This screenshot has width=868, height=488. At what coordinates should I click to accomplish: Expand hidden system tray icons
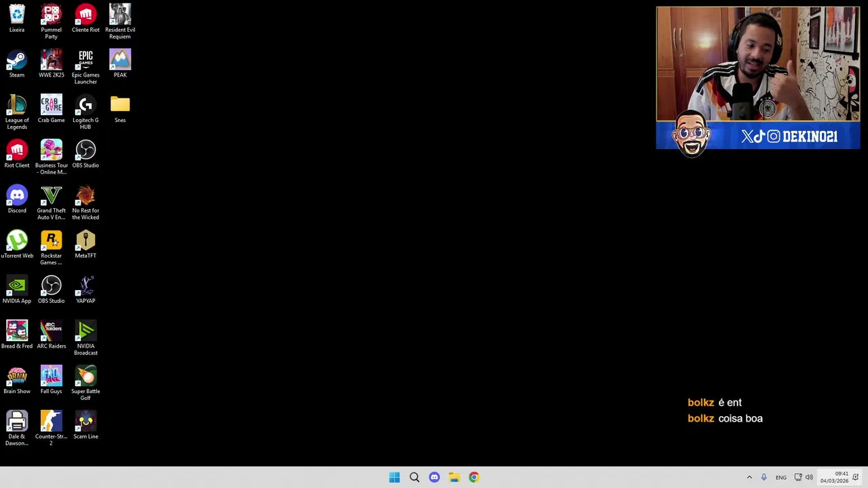coord(749,477)
